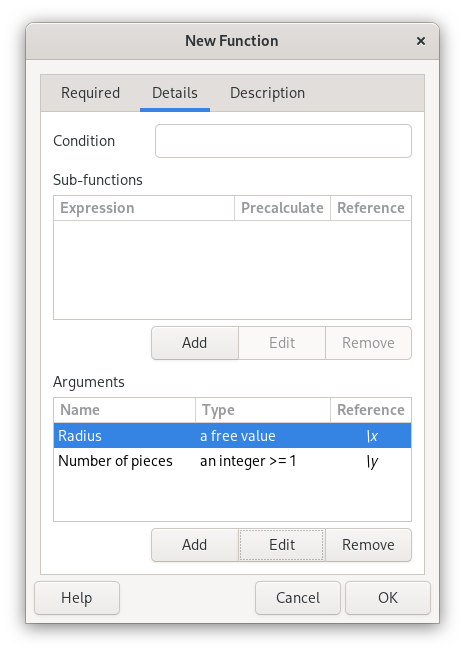Close the New Function dialog
465x652 pixels.
tap(420, 41)
